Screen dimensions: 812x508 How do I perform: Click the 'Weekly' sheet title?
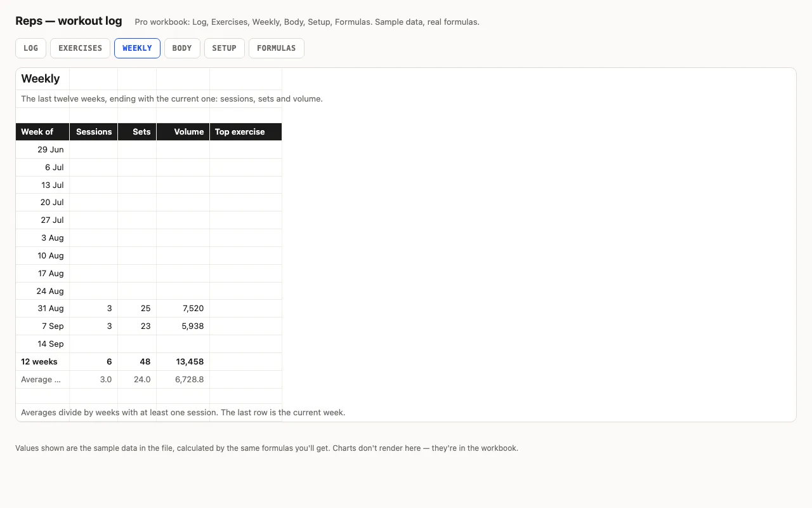pyautogui.click(x=41, y=79)
